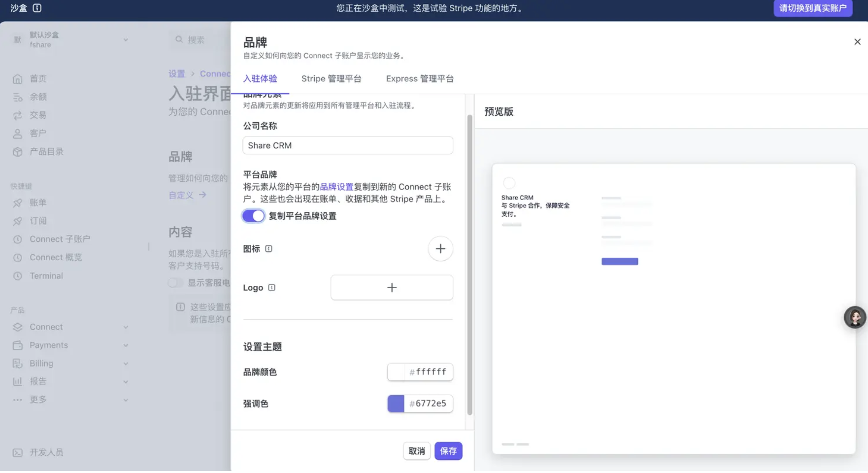Click the search magnifier icon
This screenshot has width=868, height=473.
pyautogui.click(x=179, y=39)
